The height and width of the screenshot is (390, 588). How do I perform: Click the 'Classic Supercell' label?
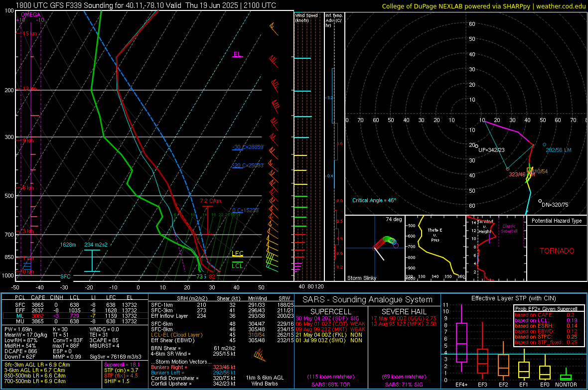pyautogui.click(x=509, y=229)
